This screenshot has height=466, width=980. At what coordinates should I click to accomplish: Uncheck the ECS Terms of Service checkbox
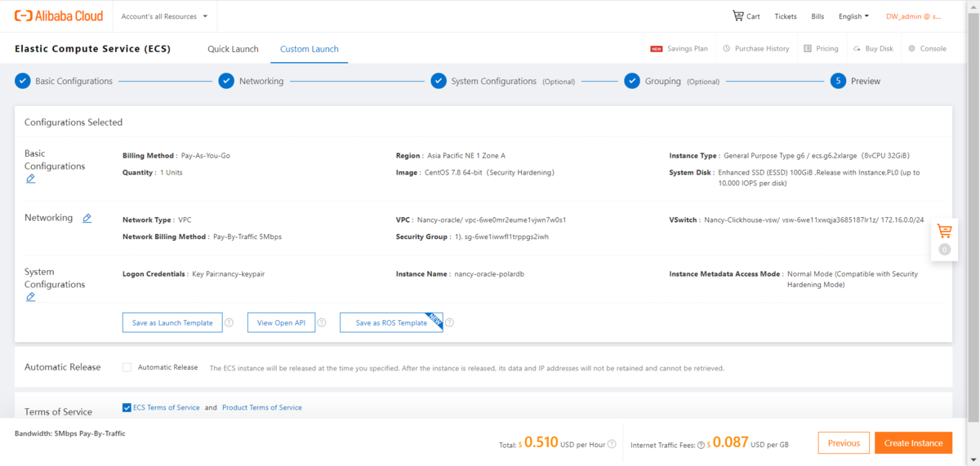tap(127, 407)
